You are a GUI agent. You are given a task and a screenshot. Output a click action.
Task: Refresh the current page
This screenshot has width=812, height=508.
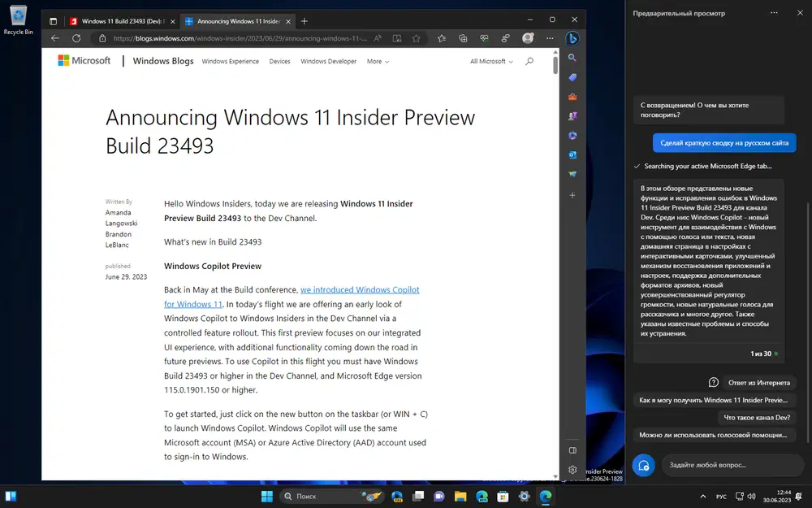tap(76, 38)
